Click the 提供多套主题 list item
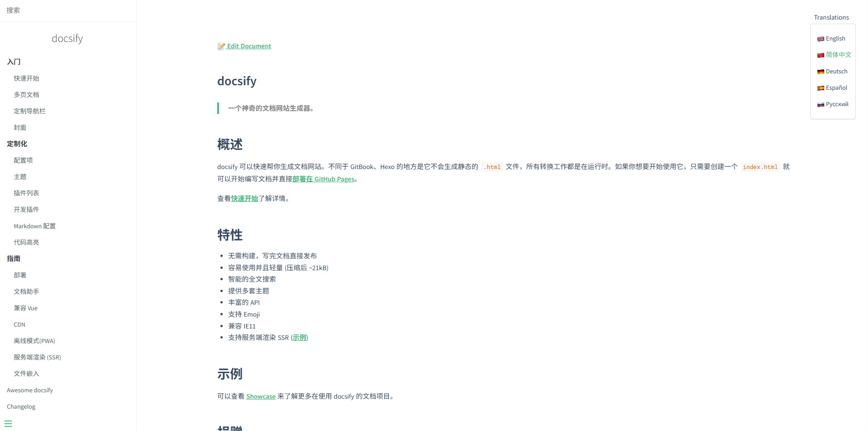 [249, 291]
